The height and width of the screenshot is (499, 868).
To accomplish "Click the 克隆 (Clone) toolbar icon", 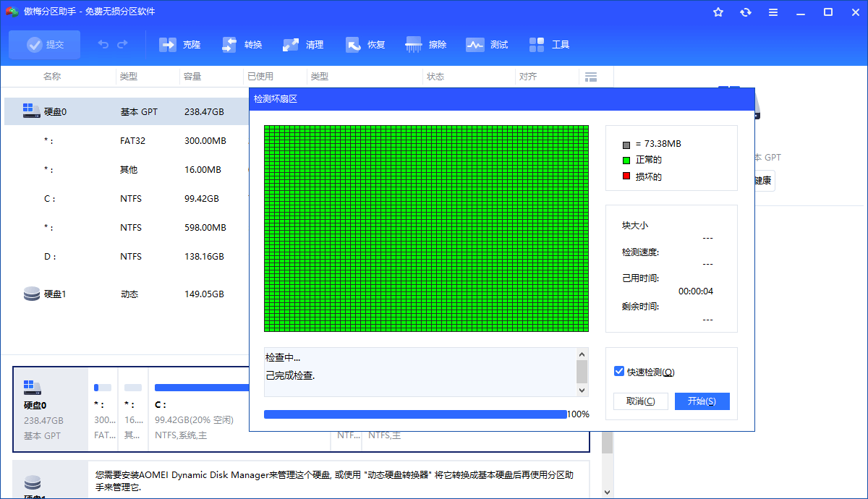I will [x=169, y=45].
